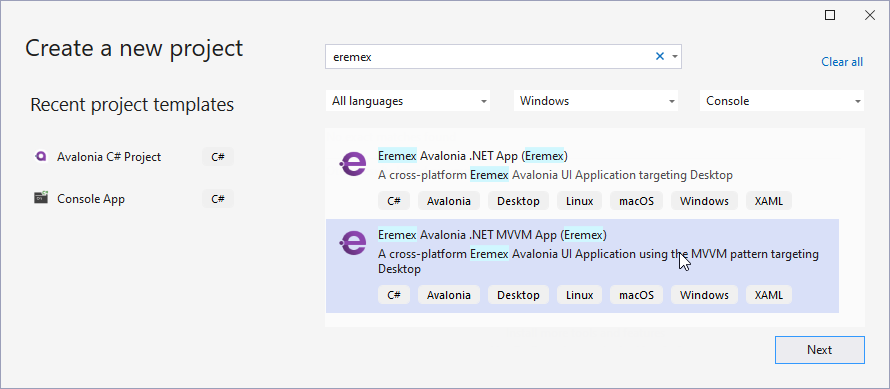The width and height of the screenshot is (890, 389).
Task: Click macOS tag under MVVM App template
Action: pos(636,295)
